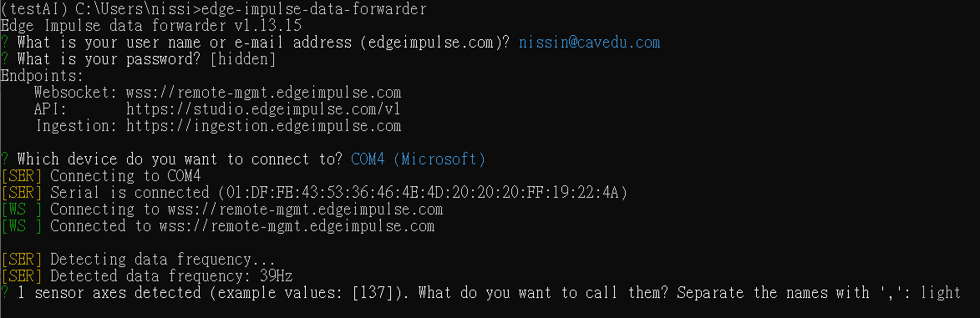Click the [WS ] tag before 'Connected to wss'

point(22,226)
